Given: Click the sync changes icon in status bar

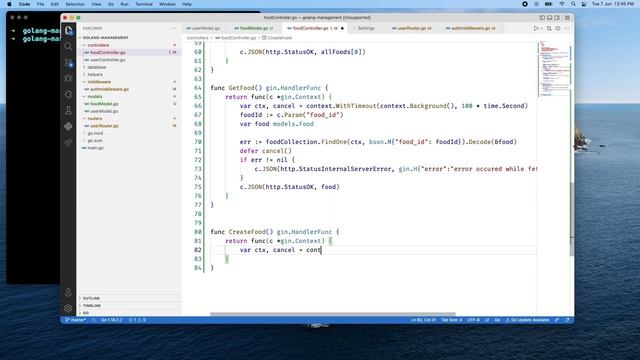Looking at the screenshot, I should (x=94, y=320).
